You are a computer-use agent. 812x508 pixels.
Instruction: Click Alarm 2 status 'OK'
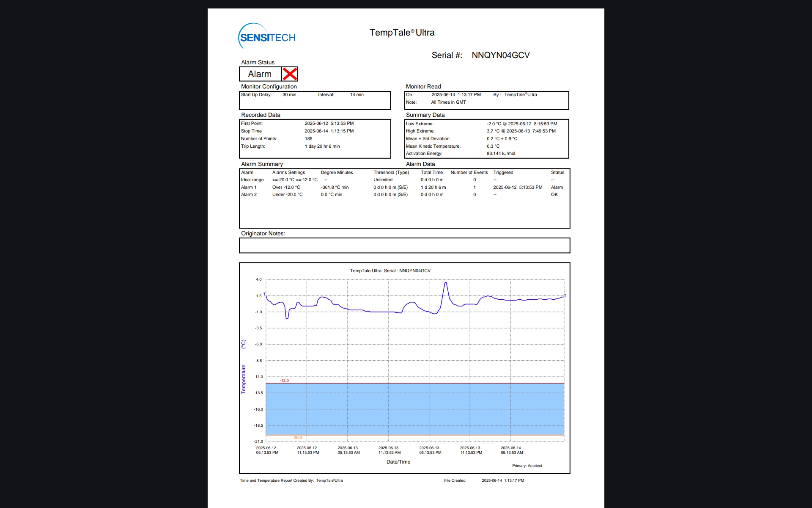(x=554, y=195)
